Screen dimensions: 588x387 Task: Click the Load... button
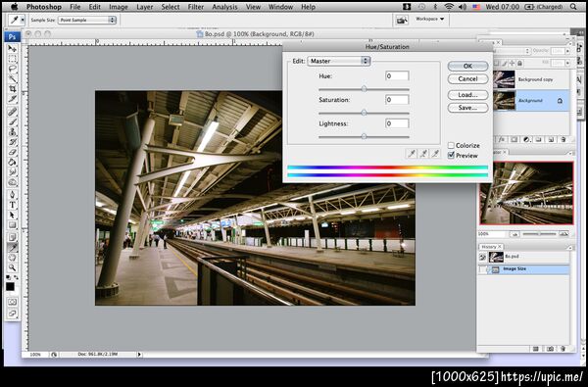pos(467,95)
